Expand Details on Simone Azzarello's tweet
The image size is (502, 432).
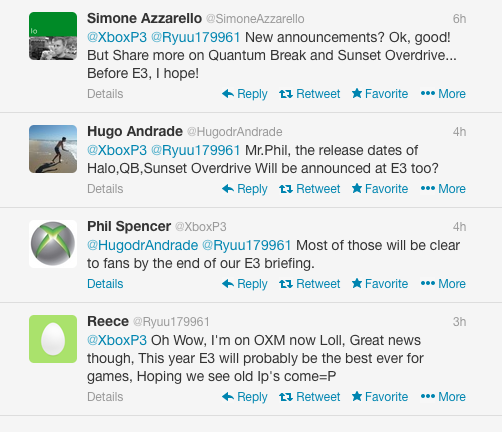(105, 94)
